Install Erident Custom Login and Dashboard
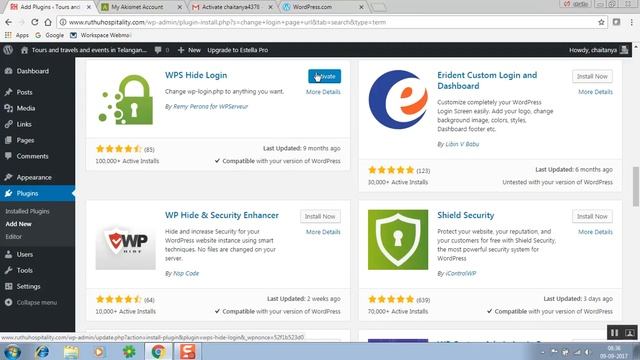The image size is (640, 360). pyautogui.click(x=592, y=76)
